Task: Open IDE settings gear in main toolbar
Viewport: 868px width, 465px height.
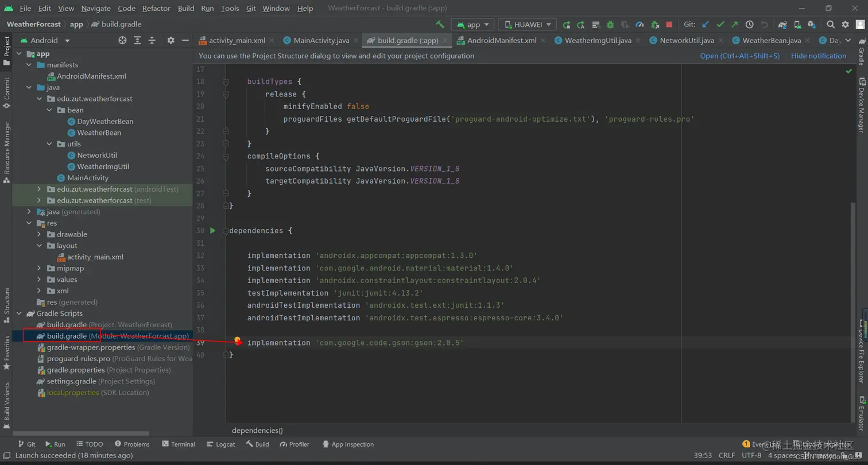Action: (845, 25)
